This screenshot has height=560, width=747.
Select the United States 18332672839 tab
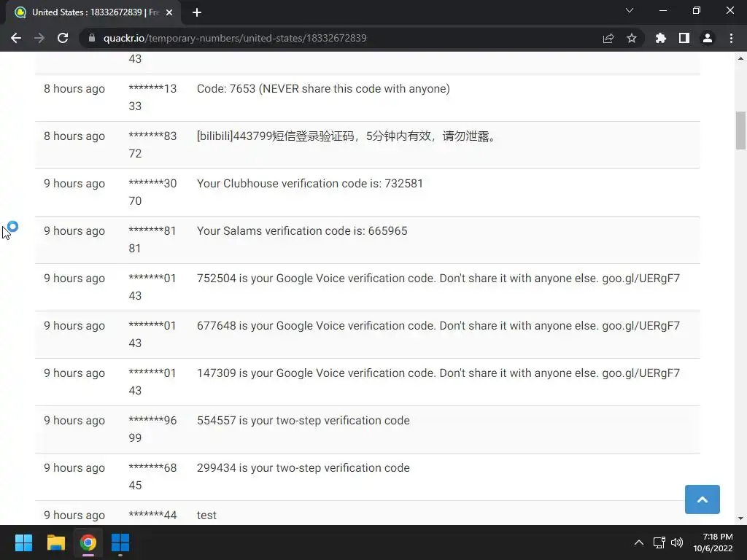click(x=93, y=12)
